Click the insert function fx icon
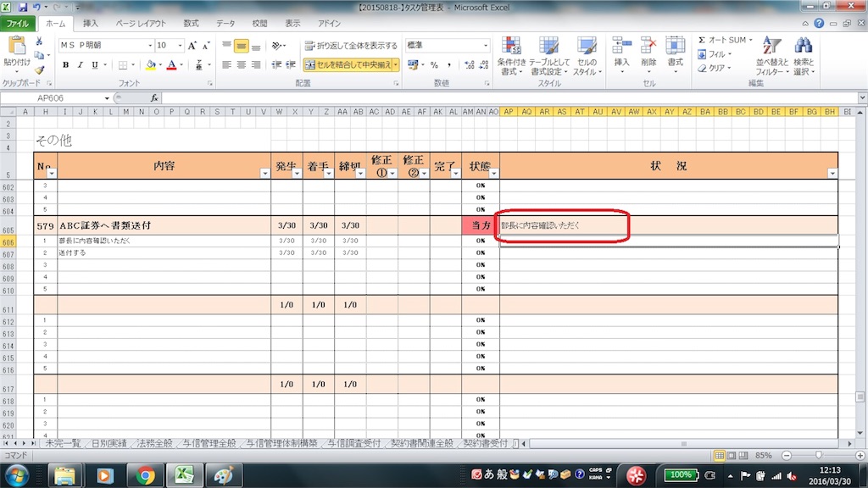 (154, 98)
